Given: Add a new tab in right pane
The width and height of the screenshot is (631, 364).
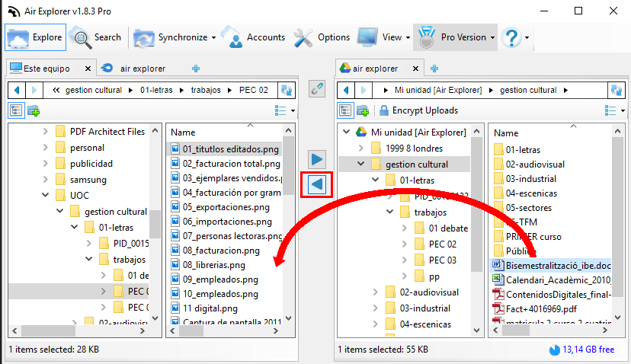Looking at the screenshot, I should pos(434,69).
